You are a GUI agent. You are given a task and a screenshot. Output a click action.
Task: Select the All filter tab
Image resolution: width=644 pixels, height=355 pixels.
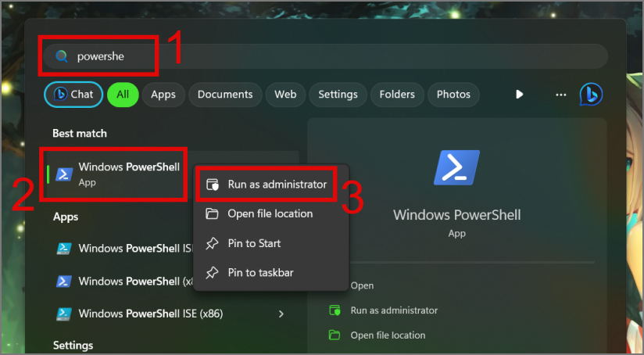(123, 95)
